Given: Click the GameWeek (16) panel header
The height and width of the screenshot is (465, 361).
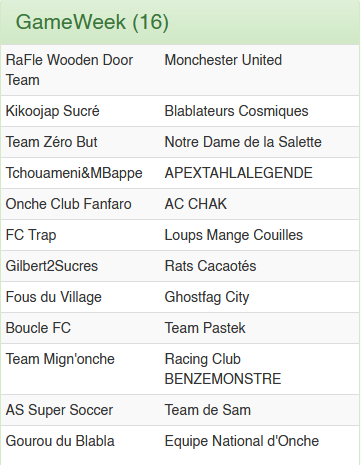Looking at the screenshot, I should pyautogui.click(x=180, y=22).
